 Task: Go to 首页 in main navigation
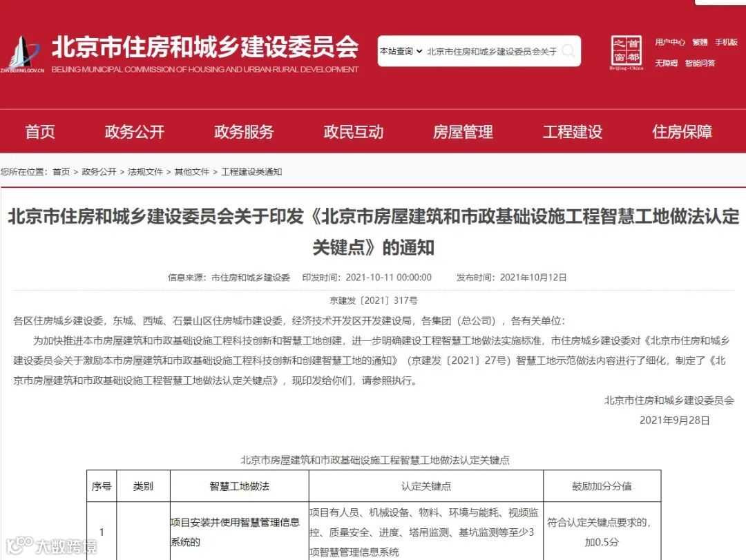click(x=40, y=132)
